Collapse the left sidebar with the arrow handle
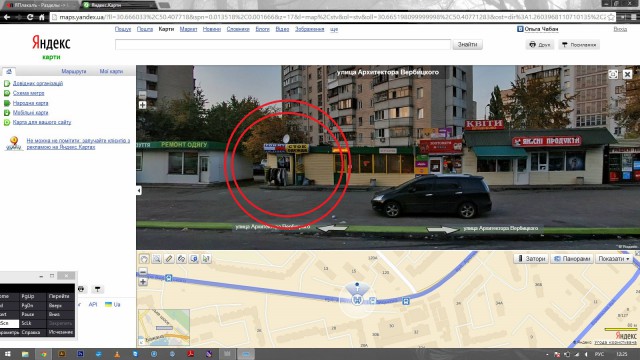 139,190
